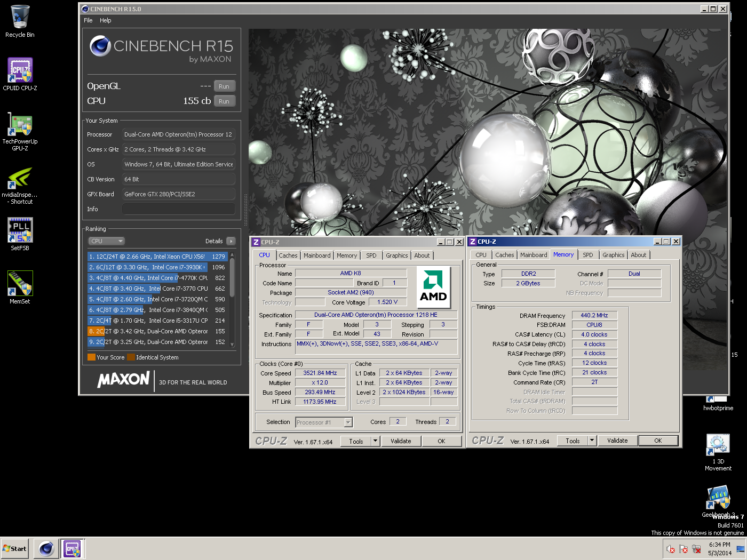Viewport: 747px width, 560px height.
Task: Open the 1 3D Movement desktop icon
Action: tap(718, 452)
